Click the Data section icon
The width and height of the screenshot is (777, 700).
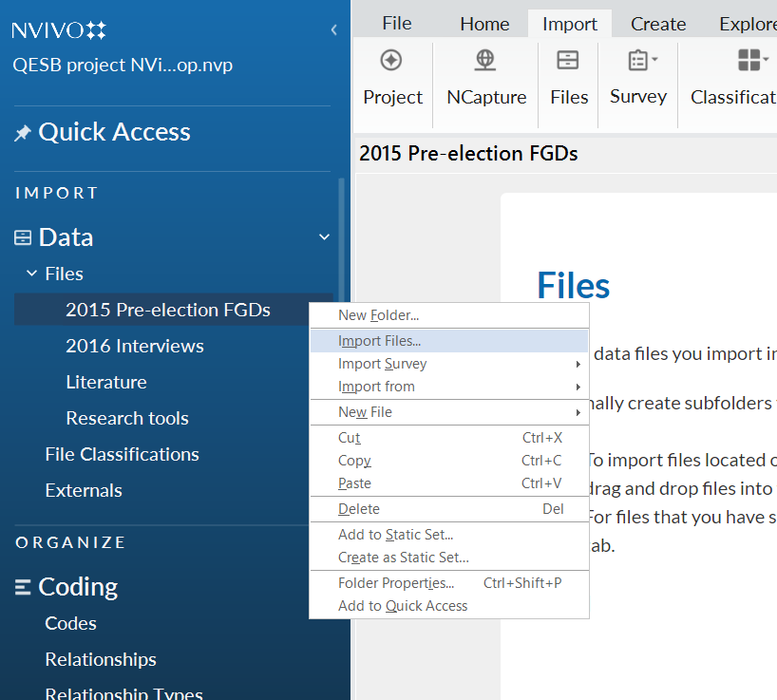(23, 237)
